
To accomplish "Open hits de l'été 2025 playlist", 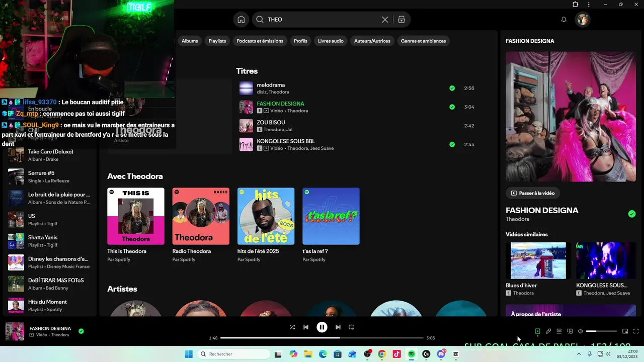I will click(266, 225).
